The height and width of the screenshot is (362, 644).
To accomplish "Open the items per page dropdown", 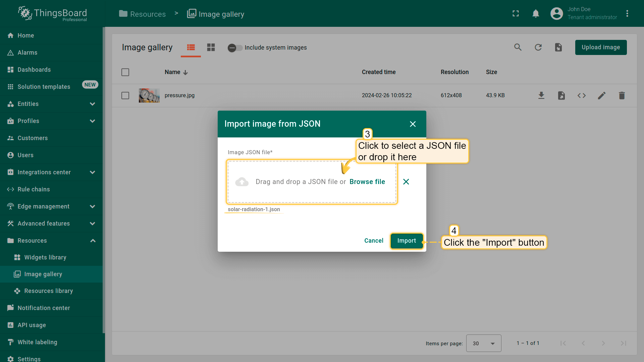I will pos(483,343).
